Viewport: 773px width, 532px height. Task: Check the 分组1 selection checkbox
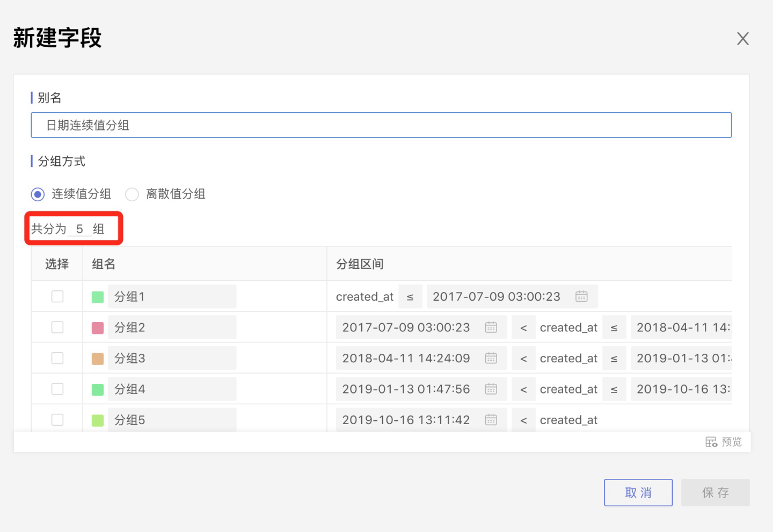point(57,296)
